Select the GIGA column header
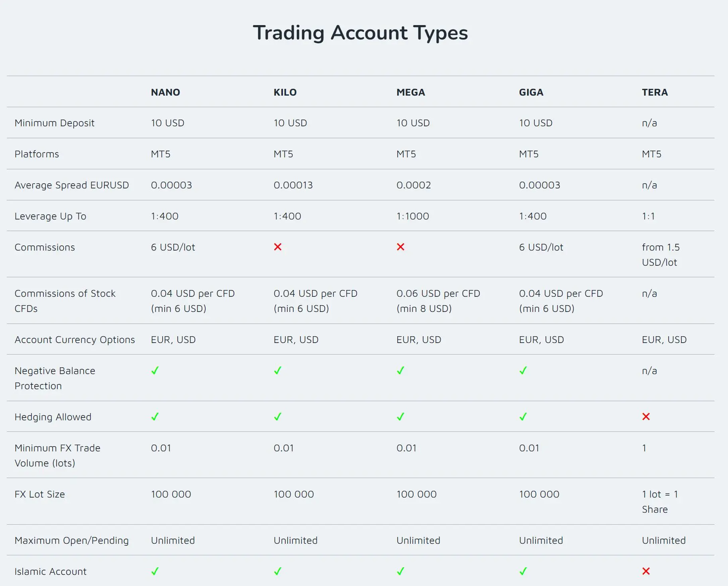 tap(531, 92)
